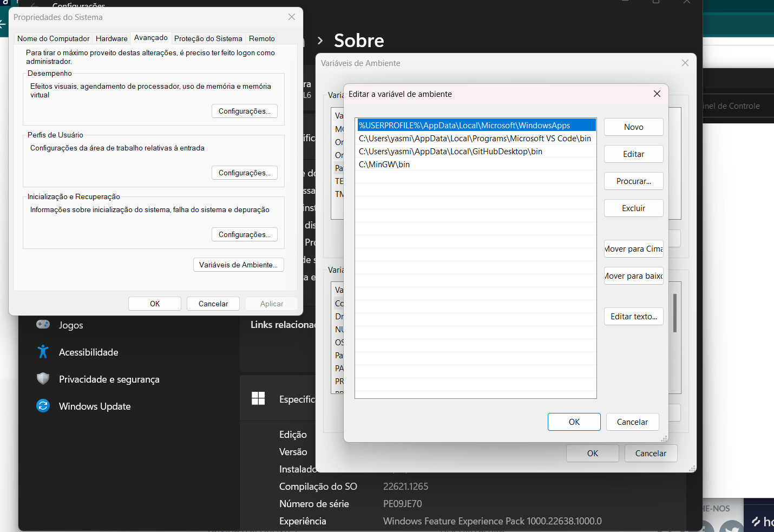Close the Editar a variável de ambiente dialog
This screenshot has height=532, width=774.
click(x=657, y=94)
